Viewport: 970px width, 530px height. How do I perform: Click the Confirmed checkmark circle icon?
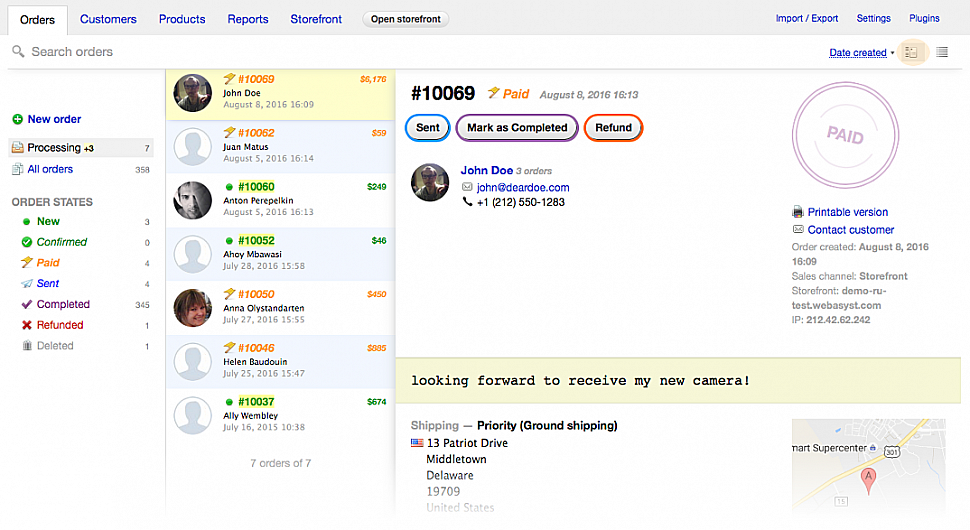[x=27, y=242]
